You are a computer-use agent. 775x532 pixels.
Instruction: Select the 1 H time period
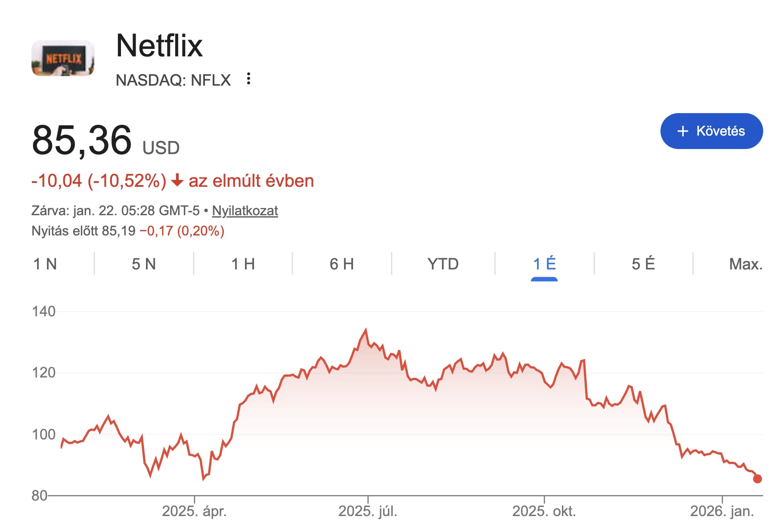[243, 264]
